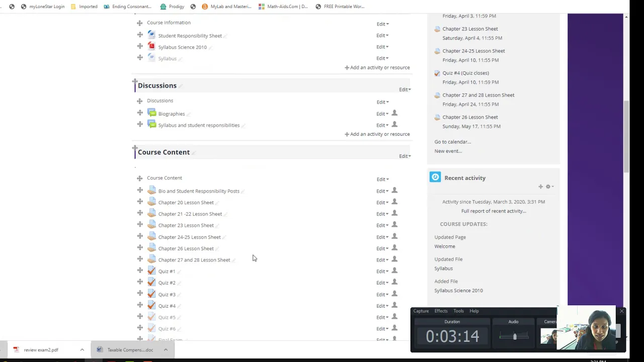
Task: Open Edit dropdown for Quiz #5
Action: (x=382, y=317)
